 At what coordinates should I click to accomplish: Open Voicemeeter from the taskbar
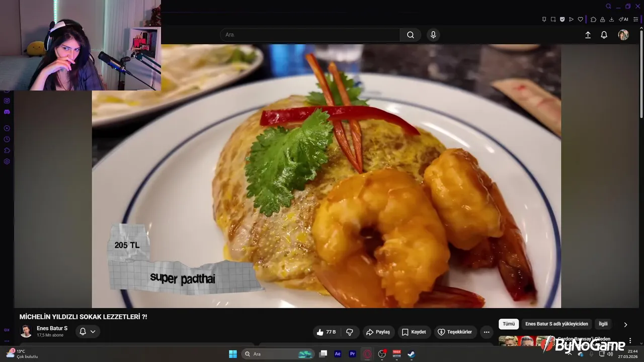[396, 354]
